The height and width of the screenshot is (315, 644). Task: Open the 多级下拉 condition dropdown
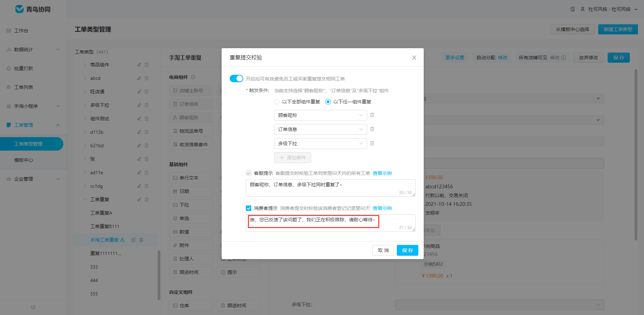tap(320, 144)
